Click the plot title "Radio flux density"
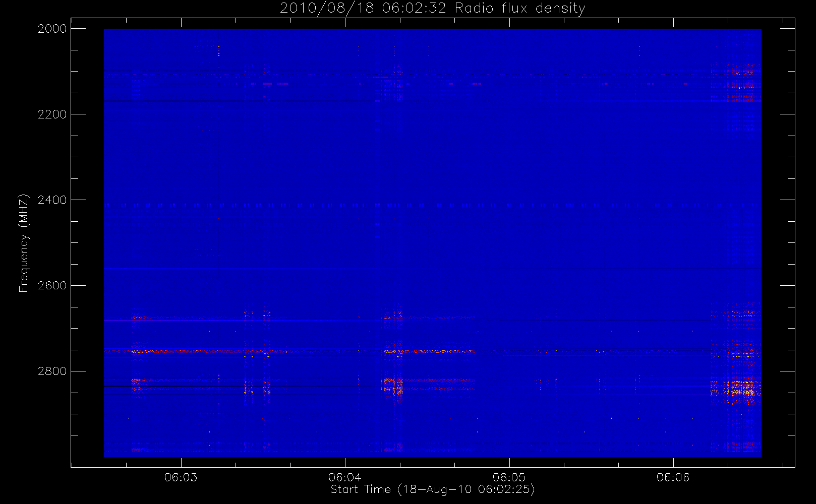 coord(520,9)
